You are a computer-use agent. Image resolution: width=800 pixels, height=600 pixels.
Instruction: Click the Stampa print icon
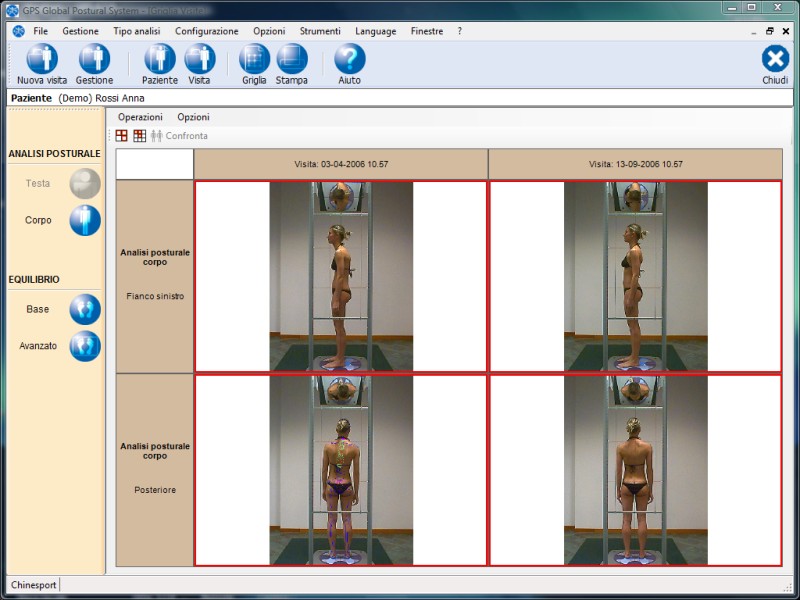(292, 59)
